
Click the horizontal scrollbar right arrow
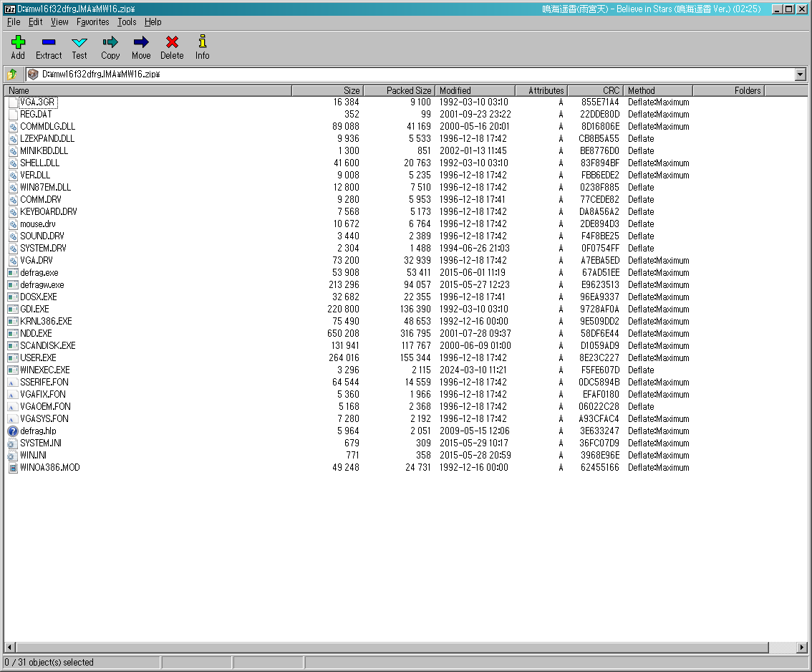click(801, 648)
